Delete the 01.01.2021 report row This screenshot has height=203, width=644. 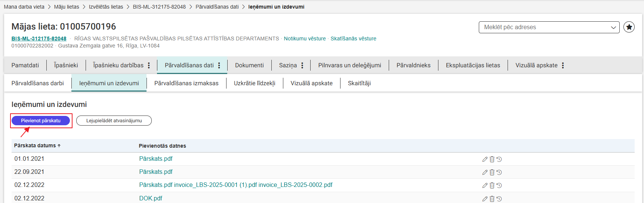492,159
